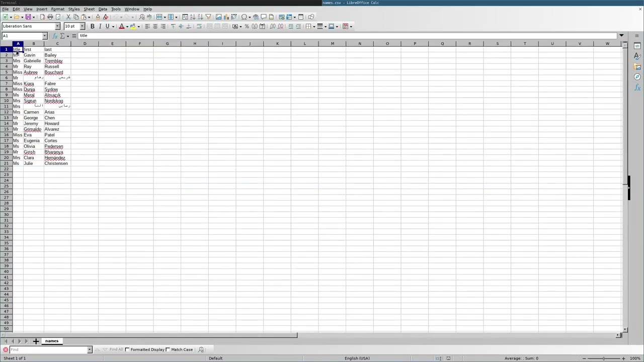This screenshot has height=362, width=644.
Task: Open the sidebar Functions fx panel
Action: click(637, 87)
